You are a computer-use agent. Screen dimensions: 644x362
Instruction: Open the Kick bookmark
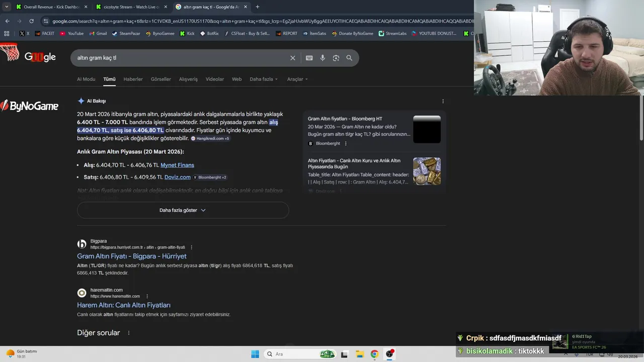[x=187, y=34]
